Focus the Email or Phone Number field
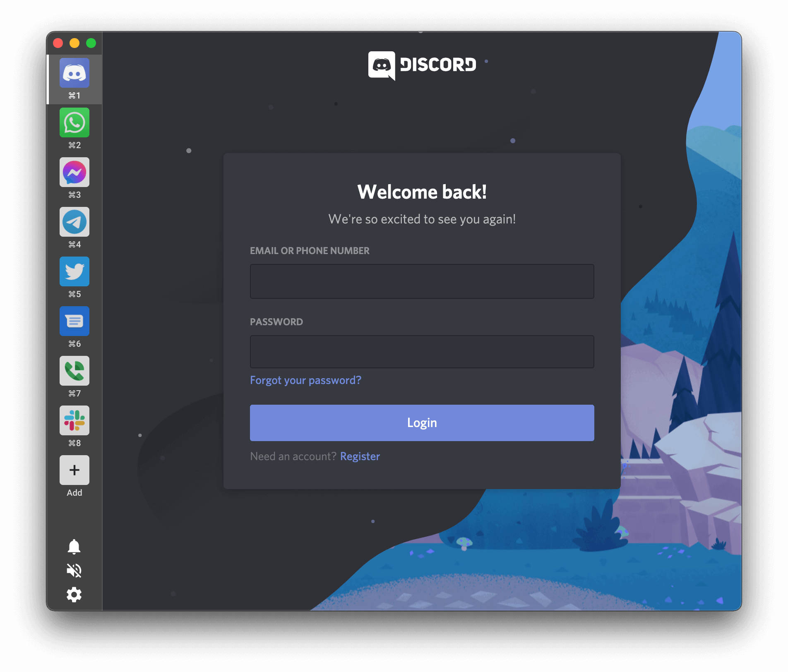 [x=422, y=281]
